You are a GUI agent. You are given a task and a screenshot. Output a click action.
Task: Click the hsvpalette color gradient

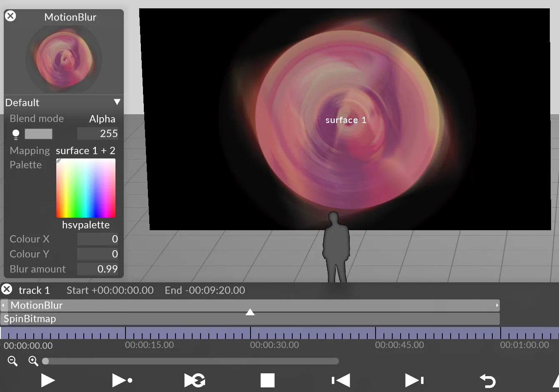[86, 188]
